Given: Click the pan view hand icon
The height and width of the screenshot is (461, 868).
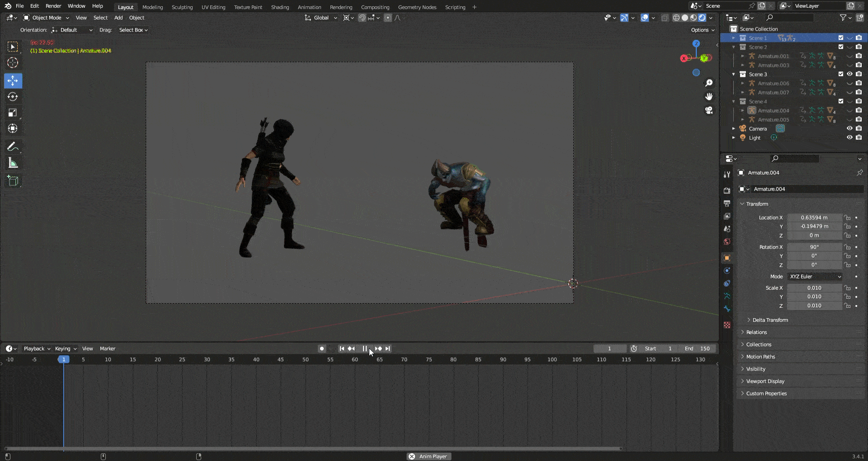Looking at the screenshot, I should (x=709, y=97).
